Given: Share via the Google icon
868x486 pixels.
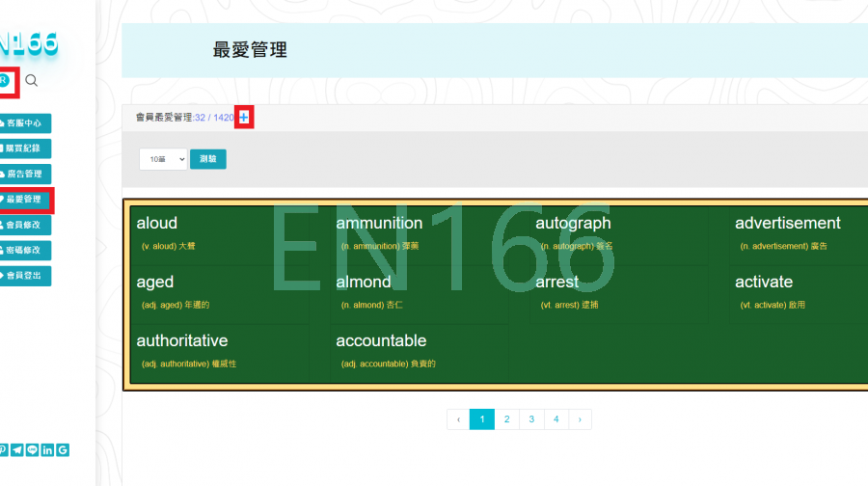Looking at the screenshot, I should [x=63, y=450].
